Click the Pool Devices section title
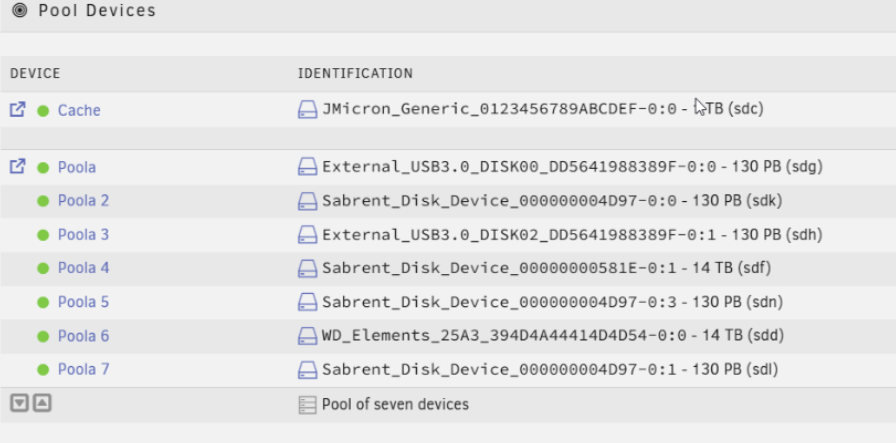The width and height of the screenshot is (896, 443). [x=97, y=10]
